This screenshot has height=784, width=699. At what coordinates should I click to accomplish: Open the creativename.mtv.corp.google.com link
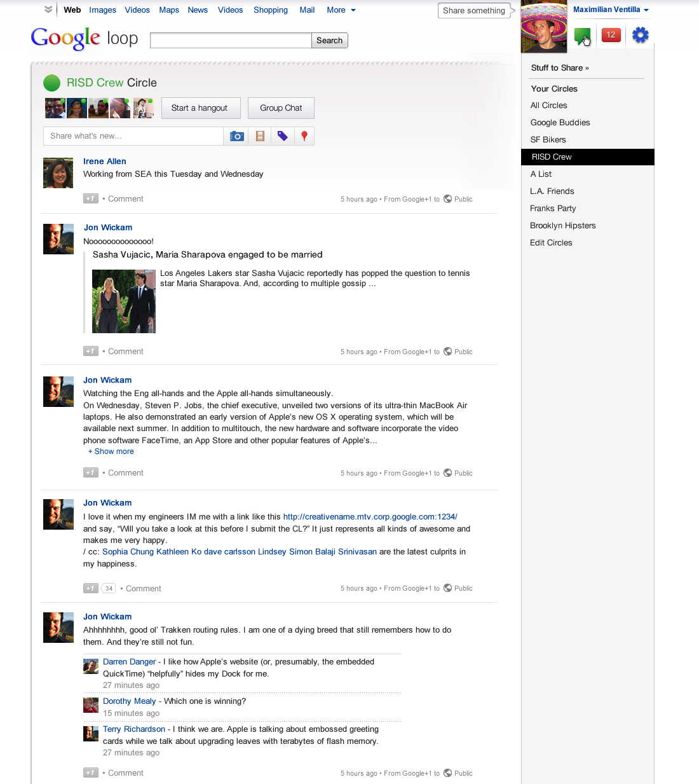coord(370,517)
